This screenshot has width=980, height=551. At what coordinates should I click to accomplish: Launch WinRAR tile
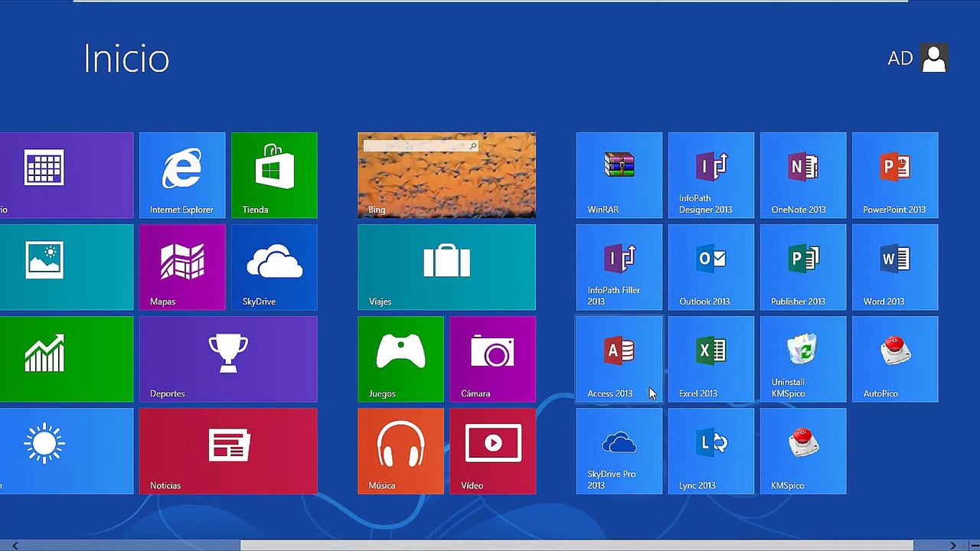pos(619,175)
